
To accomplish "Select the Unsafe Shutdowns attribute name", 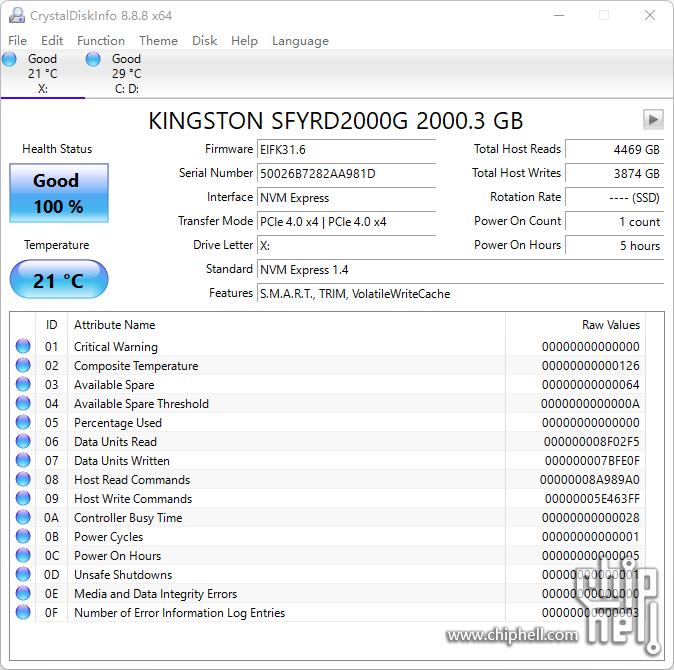I will point(123,575).
